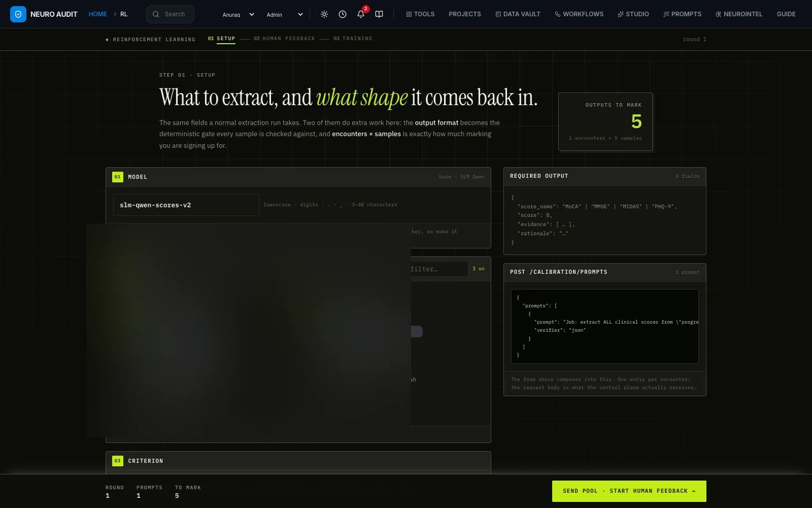Click the 03 badge beside CRITERION
Viewport: 812px width, 508px height.
(118, 461)
